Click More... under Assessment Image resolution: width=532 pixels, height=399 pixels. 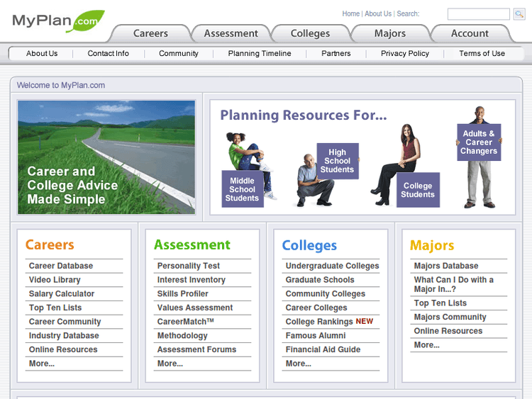tap(170, 364)
